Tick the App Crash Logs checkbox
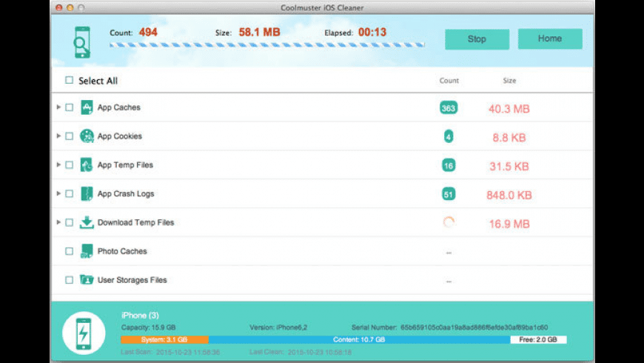 point(69,193)
